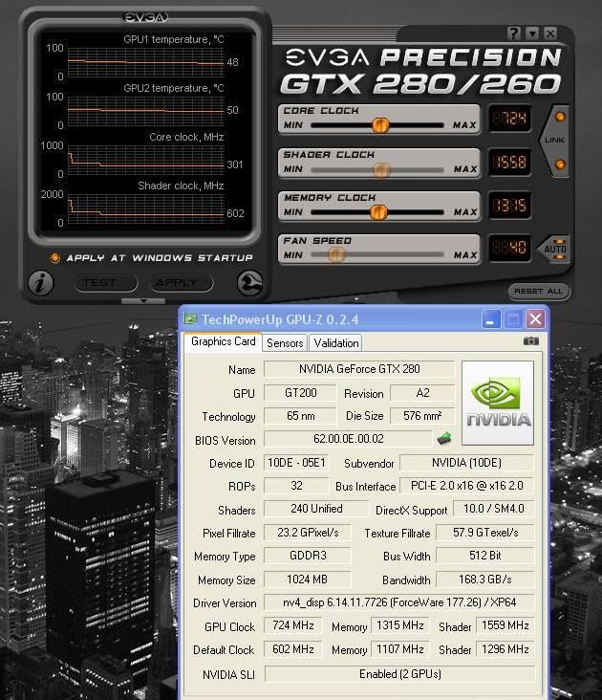
Task: Close EVGA Precision with the X icon
Action: [550, 33]
